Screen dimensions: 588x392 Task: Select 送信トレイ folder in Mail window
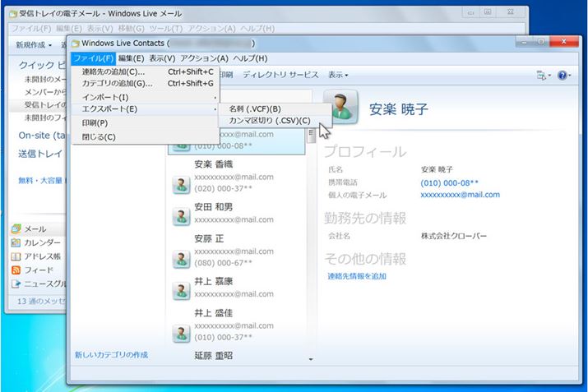[x=40, y=154]
